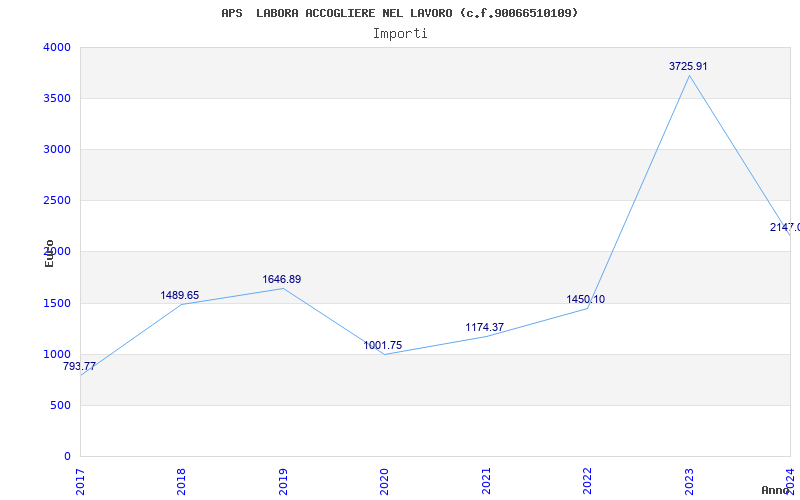Click the 2019 x-axis year label
Viewport: 800px width, 500px height.
pyautogui.click(x=283, y=481)
